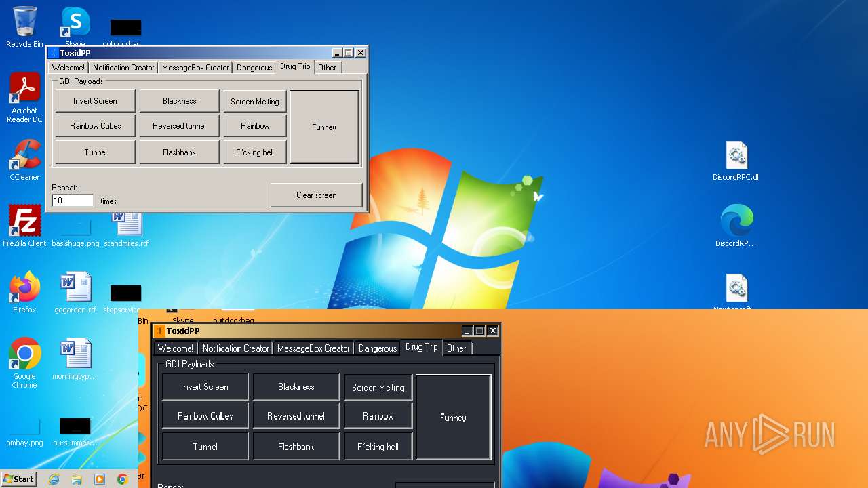Viewport: 868px width, 488px height.
Task: Open Internet Explorer from the taskbar
Action: pyautogui.click(x=54, y=479)
